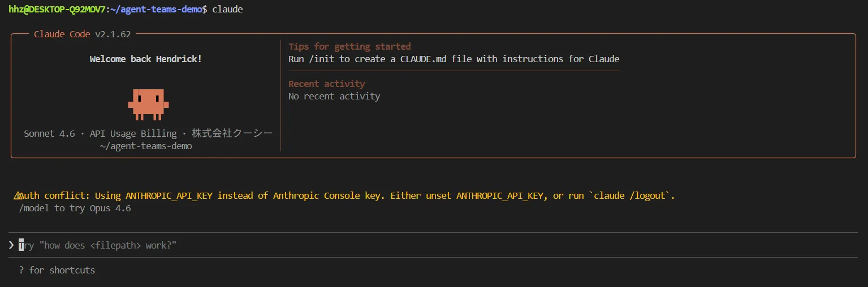Click the '~/agent-teams-demo' path inside the welcome panel
868x287 pixels.
tap(146, 146)
